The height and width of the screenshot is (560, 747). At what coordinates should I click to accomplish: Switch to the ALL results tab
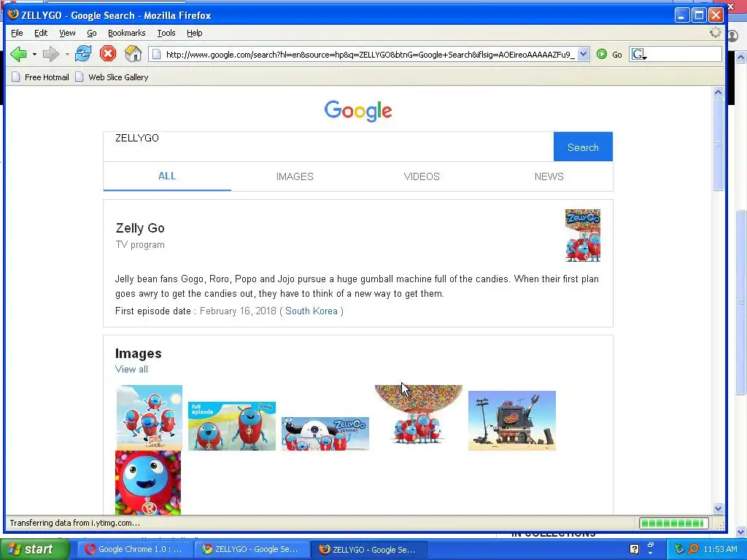click(167, 176)
